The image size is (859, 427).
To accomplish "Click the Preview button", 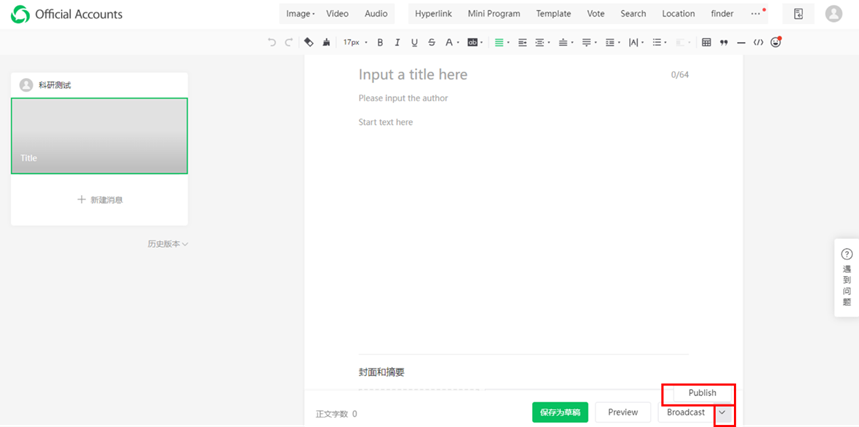I will [x=623, y=412].
